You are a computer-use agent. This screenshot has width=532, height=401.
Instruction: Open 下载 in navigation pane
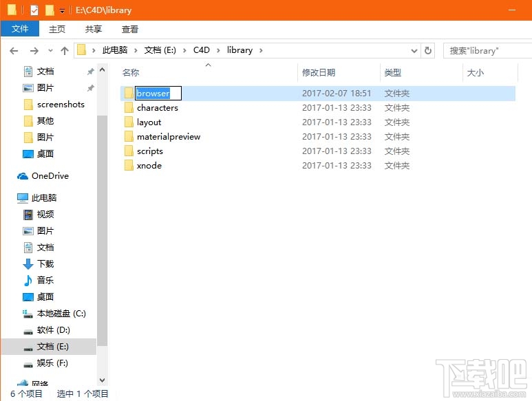click(x=45, y=263)
